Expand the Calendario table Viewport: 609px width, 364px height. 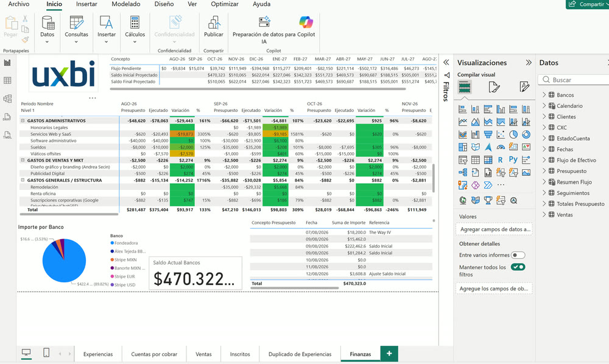544,105
